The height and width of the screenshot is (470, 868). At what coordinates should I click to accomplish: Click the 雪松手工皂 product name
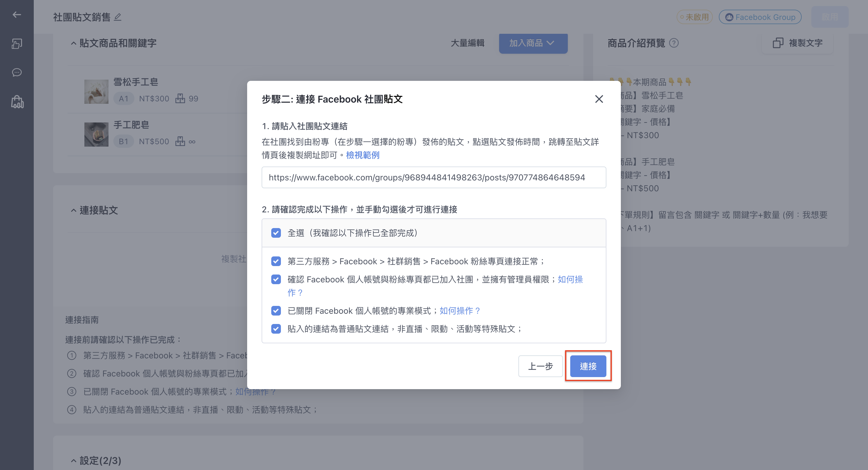coord(136,82)
